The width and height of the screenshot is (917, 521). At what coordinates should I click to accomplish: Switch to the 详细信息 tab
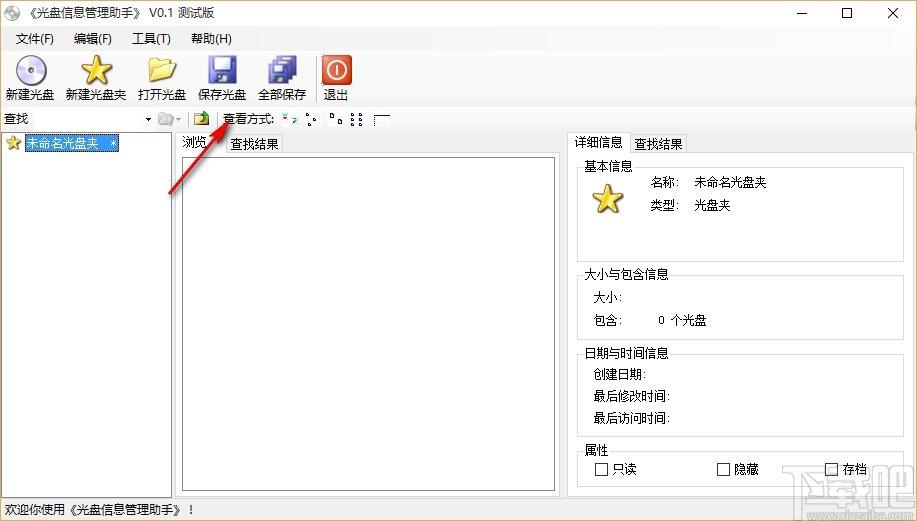pyautogui.click(x=598, y=142)
